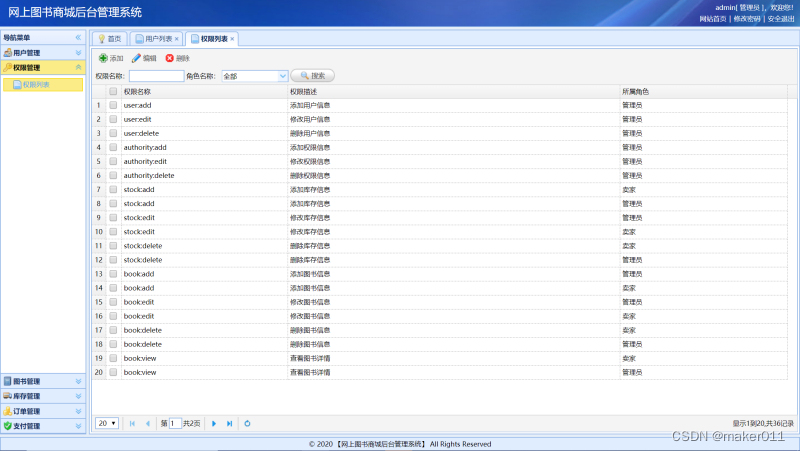Click the green shield icon for 支付管理
This screenshot has height=451, width=800.
point(8,425)
